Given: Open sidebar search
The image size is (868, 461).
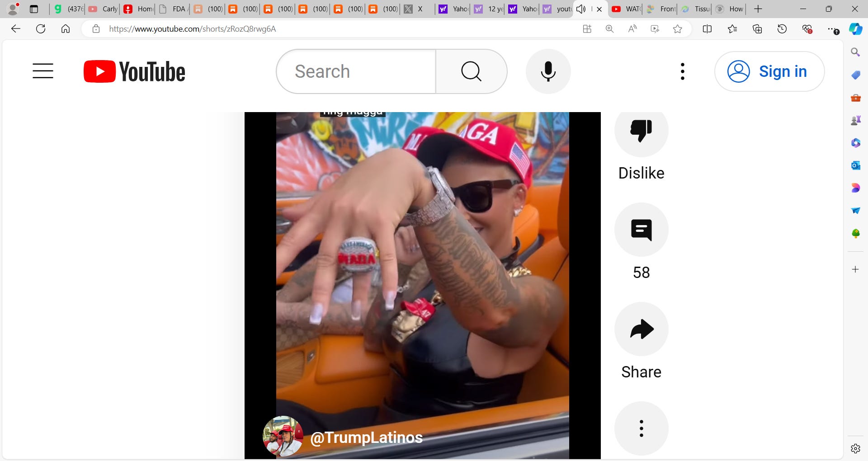Looking at the screenshot, I should pos(855,52).
